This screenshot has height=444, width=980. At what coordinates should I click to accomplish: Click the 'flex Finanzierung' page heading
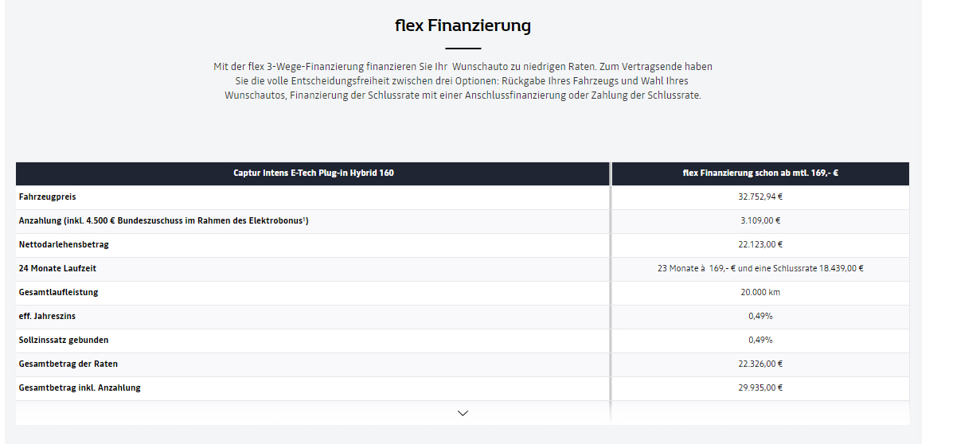pos(463,25)
